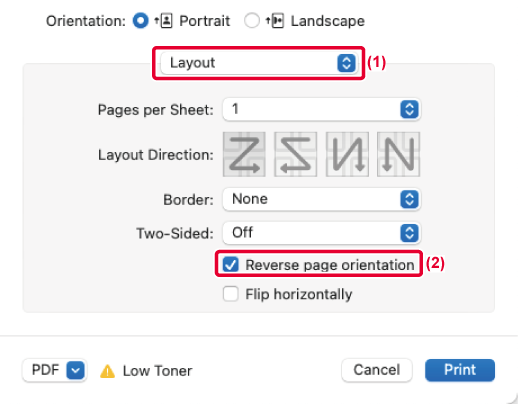Viewport: 518px width, 404px height.
Task: Click the Cancel button
Action: 377,370
